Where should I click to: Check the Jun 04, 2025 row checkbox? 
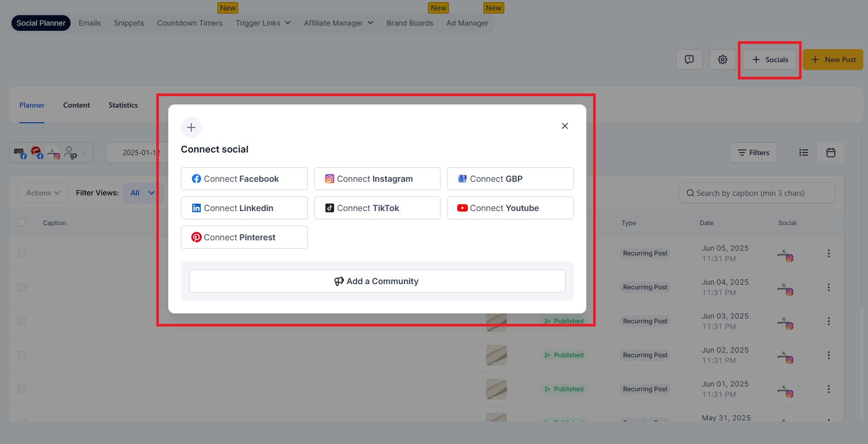click(22, 287)
